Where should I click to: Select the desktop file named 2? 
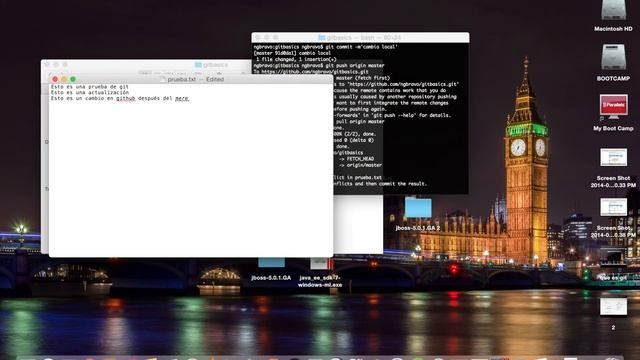[x=613, y=306]
